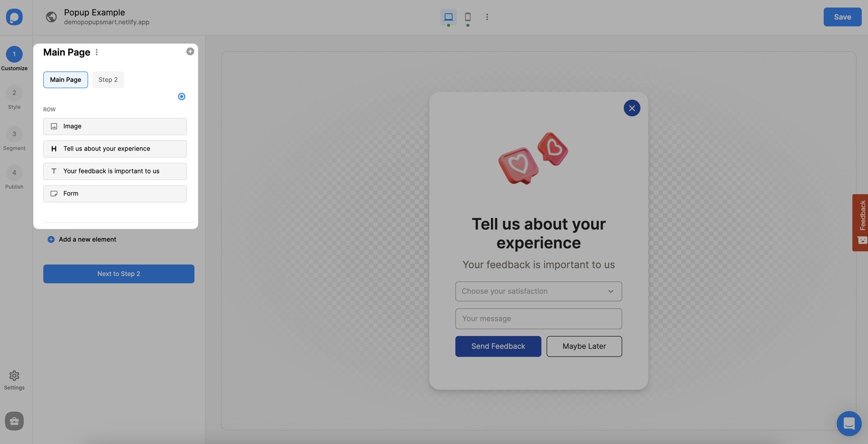Image resolution: width=868 pixels, height=444 pixels.
Task: Select the Main Page tab
Action: point(65,80)
